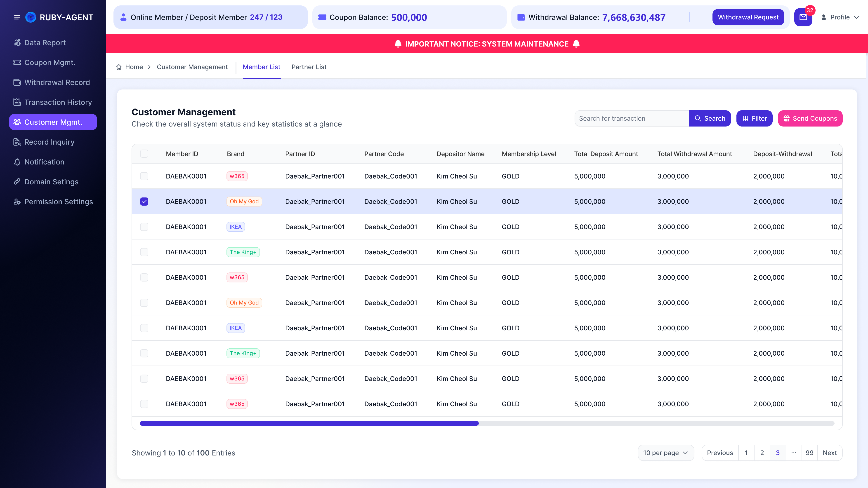The image size is (868, 488).
Task: Check the second IKEA row checkbox
Action: pyautogui.click(x=144, y=328)
